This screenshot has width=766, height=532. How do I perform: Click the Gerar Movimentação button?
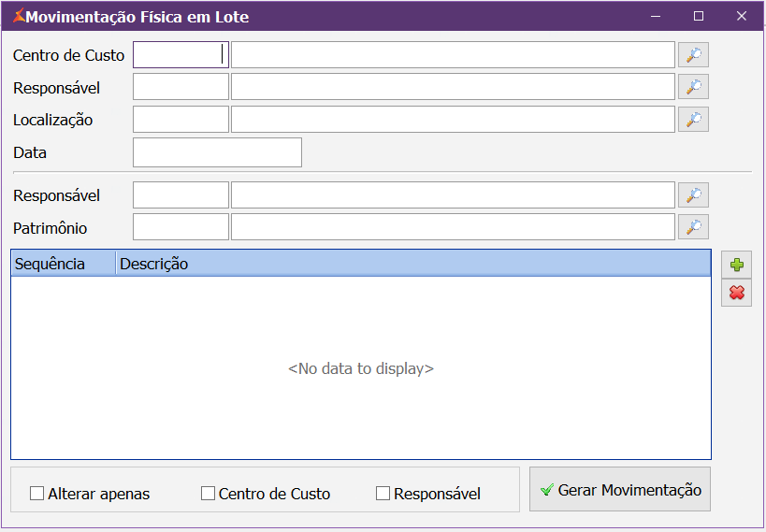click(619, 490)
